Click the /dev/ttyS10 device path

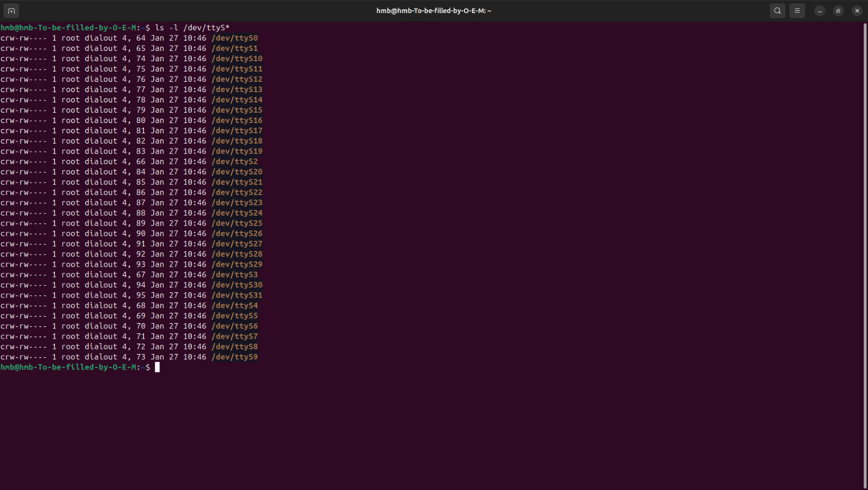237,59
